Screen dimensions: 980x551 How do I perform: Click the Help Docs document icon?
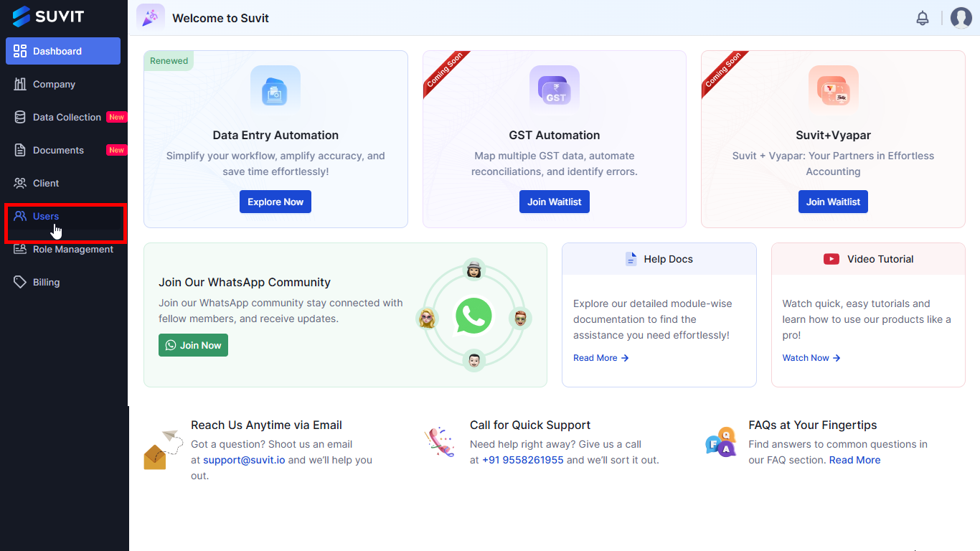631,259
